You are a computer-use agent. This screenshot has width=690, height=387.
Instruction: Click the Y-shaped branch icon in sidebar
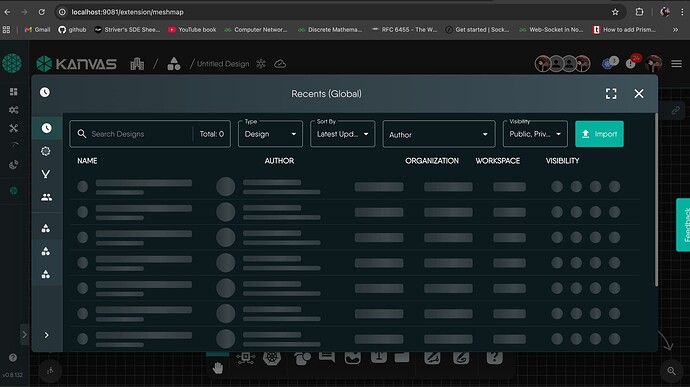click(46, 174)
